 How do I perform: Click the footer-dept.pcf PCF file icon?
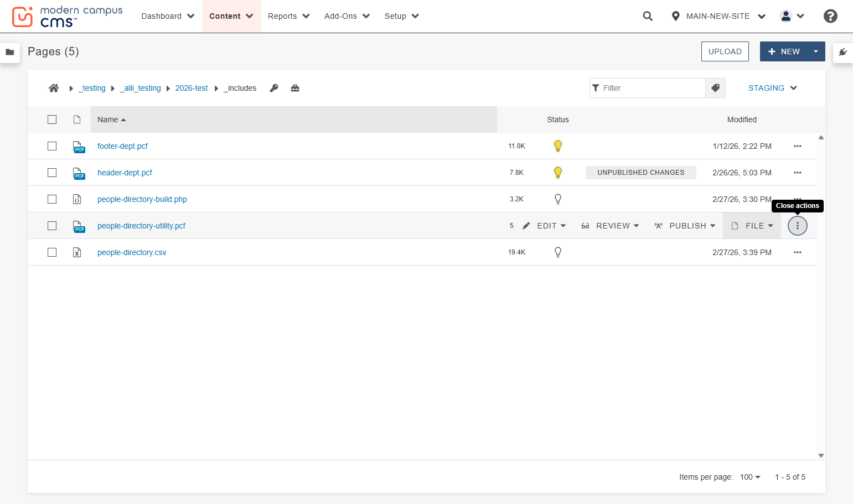79,147
